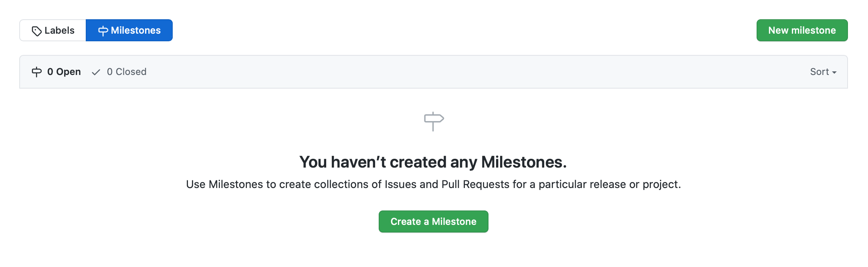
Task: Click the small caret arrow next to Sort
Action: click(x=834, y=73)
